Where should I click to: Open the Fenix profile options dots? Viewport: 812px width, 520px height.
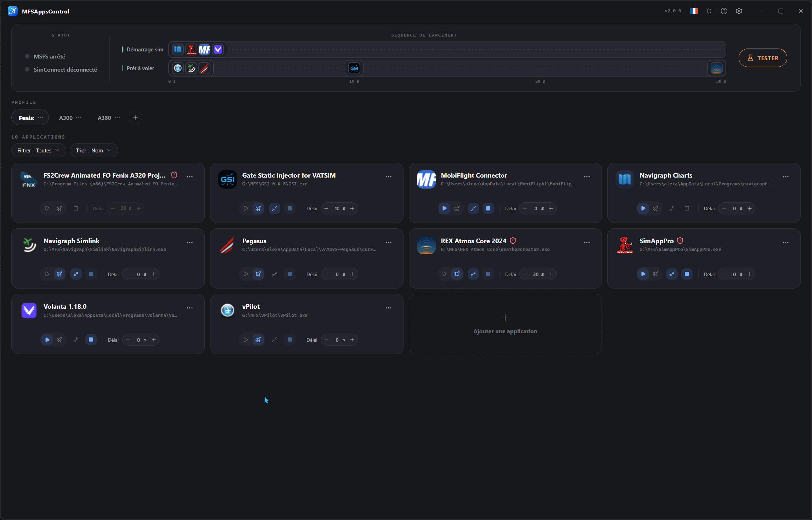point(40,117)
